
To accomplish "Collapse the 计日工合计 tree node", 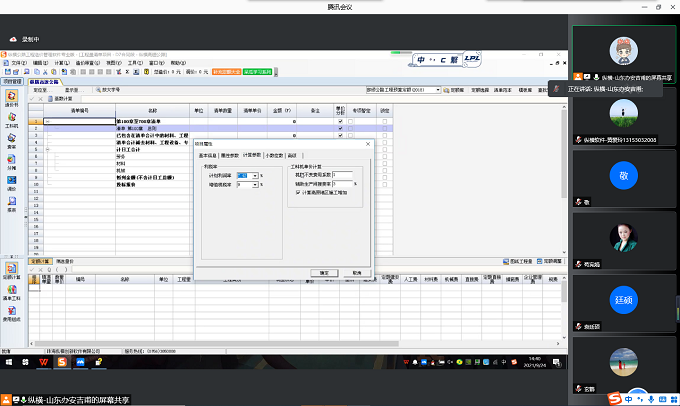I will point(47,149).
